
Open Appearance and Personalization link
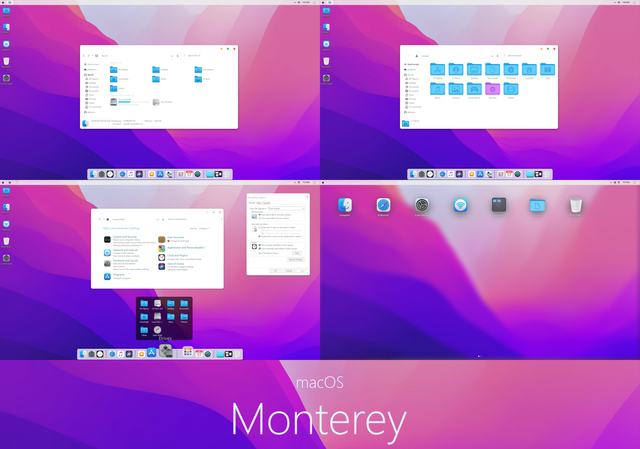click(186, 248)
